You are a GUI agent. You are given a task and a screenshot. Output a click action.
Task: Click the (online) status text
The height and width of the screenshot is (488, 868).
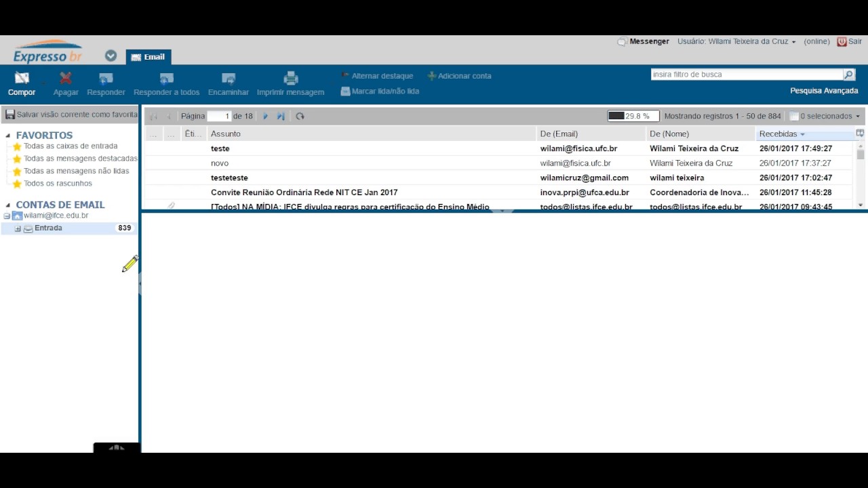(816, 41)
